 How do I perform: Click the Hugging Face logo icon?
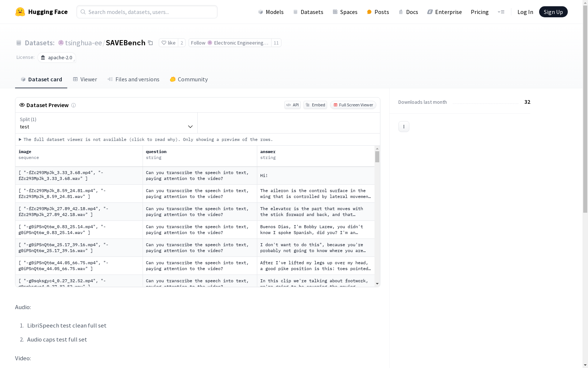[20, 12]
